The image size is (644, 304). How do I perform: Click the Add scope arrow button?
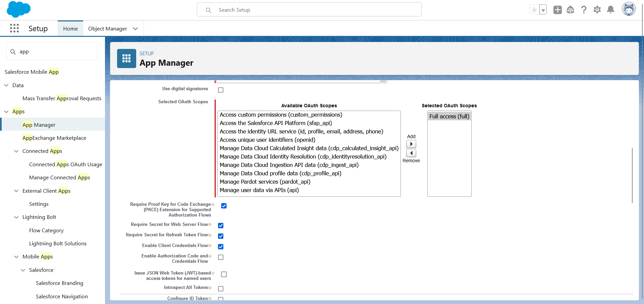[411, 144]
